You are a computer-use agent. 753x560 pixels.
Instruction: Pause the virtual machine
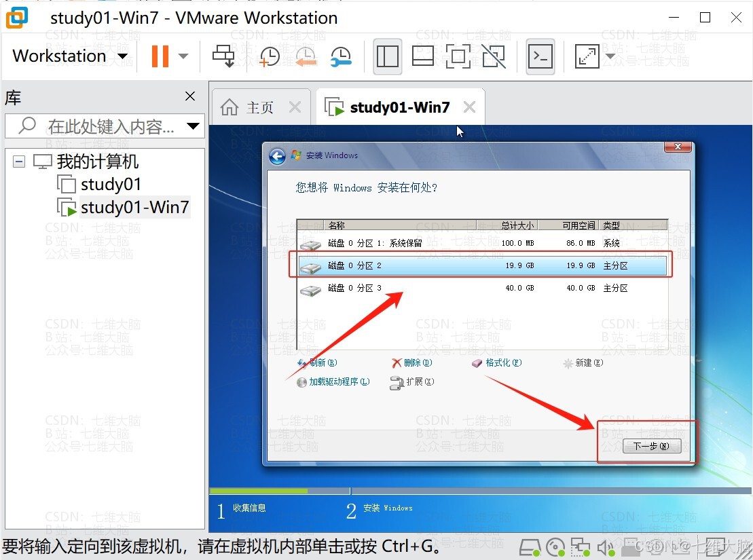pyautogui.click(x=160, y=56)
